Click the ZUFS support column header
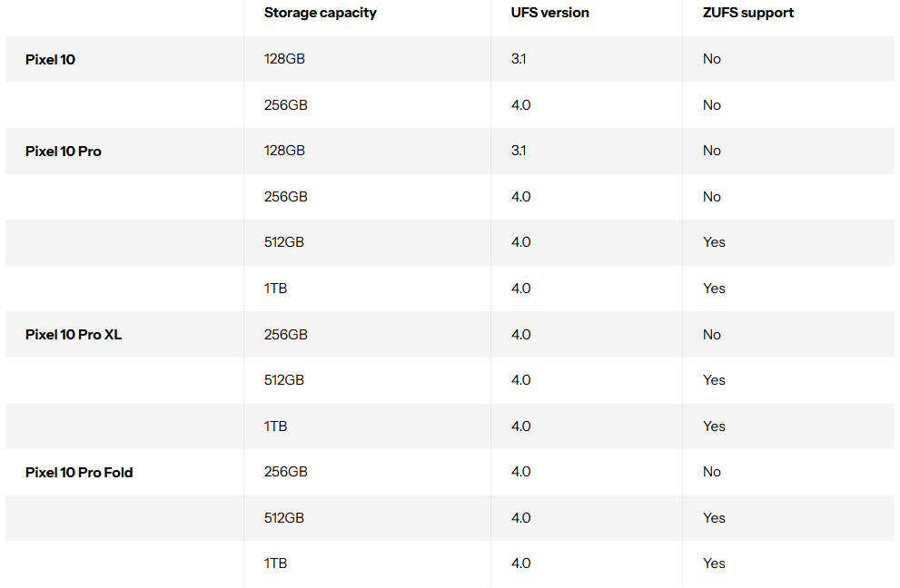 click(x=747, y=13)
